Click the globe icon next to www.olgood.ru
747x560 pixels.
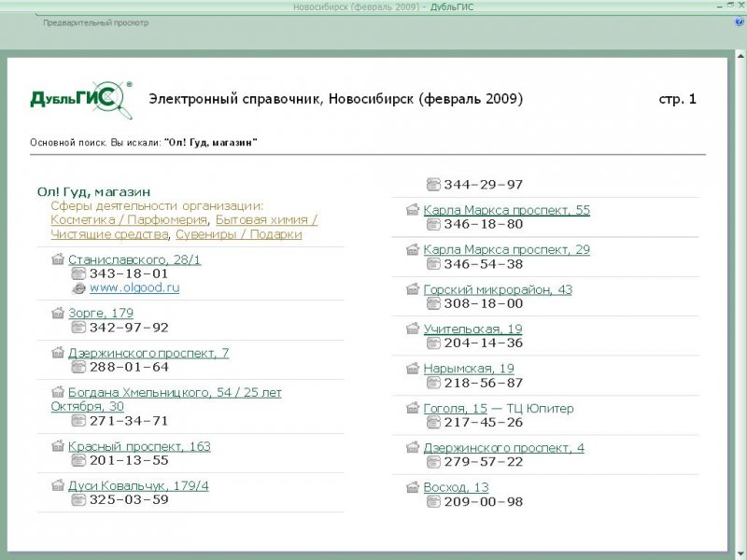tap(78, 288)
